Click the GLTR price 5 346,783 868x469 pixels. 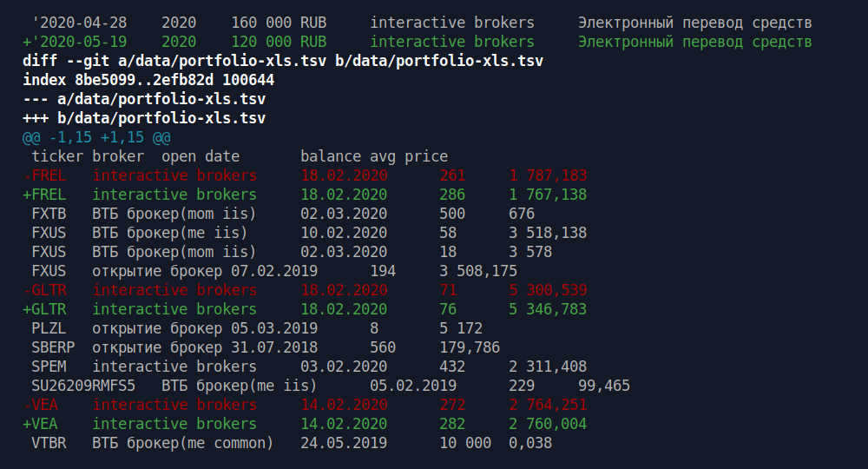(x=548, y=309)
